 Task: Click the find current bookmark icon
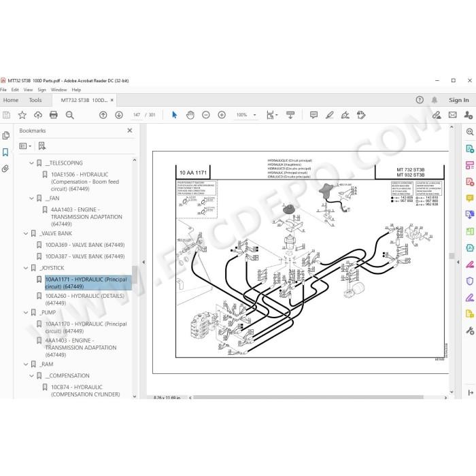tap(42, 146)
